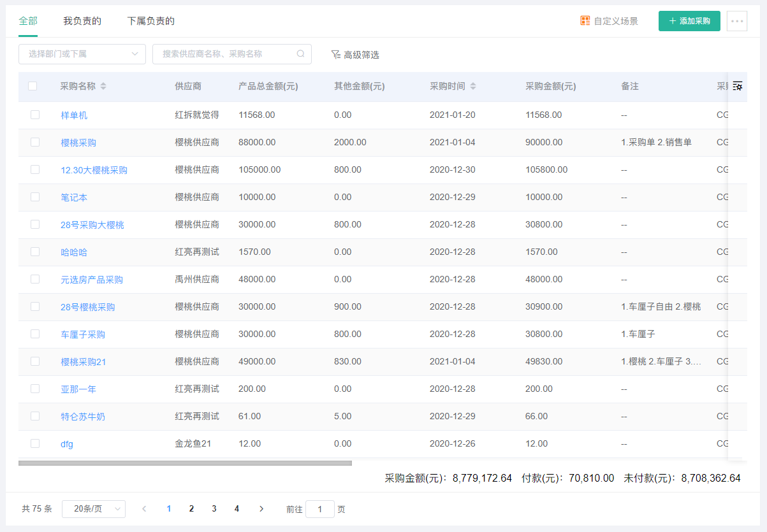Check the 样单机 row checkbox
Screen dimensions: 767x532
[x=35, y=115]
